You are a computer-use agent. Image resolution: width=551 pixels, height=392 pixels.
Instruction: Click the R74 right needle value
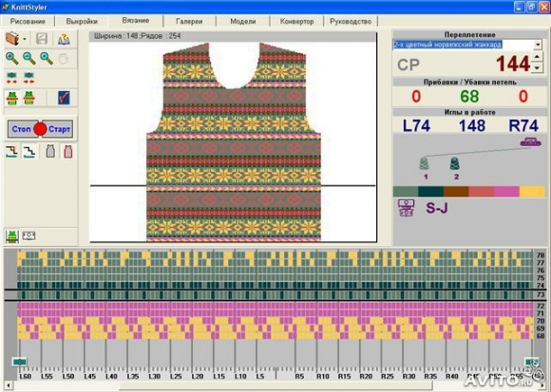click(523, 125)
